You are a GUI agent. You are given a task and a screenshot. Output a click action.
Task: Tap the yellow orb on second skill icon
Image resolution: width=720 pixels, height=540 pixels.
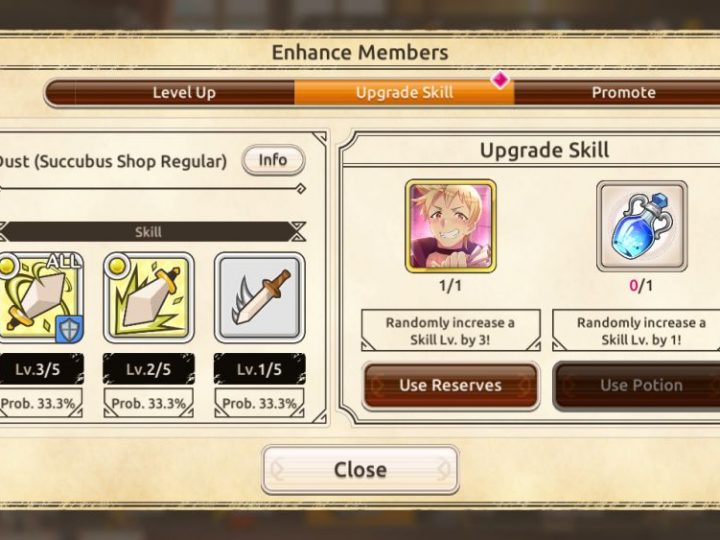point(117,266)
